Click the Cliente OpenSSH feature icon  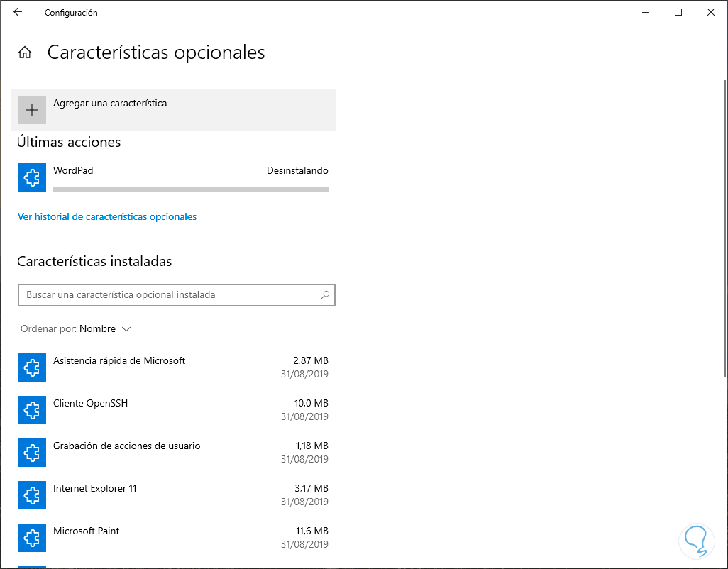coord(32,410)
